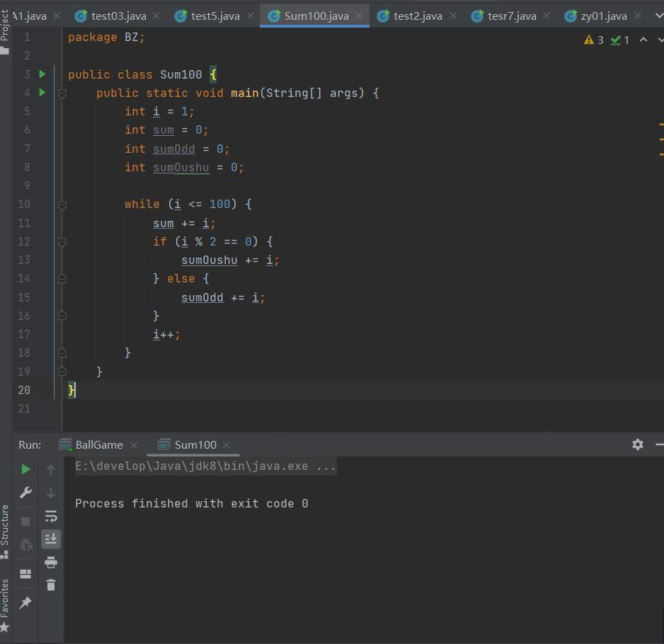Show the hidden editor tabs dropdown
Screen dimensions: 664x644
click(x=659, y=16)
